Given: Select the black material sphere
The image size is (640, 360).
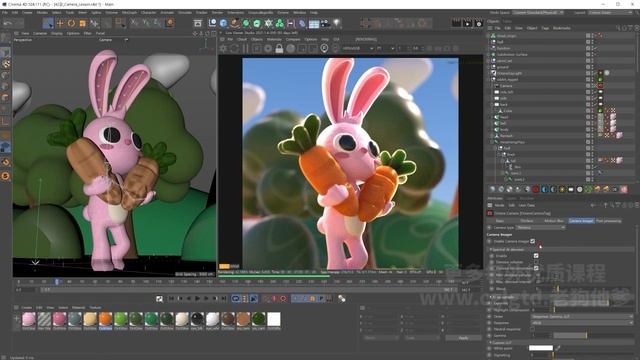Looking at the screenshot, I should (197, 319).
